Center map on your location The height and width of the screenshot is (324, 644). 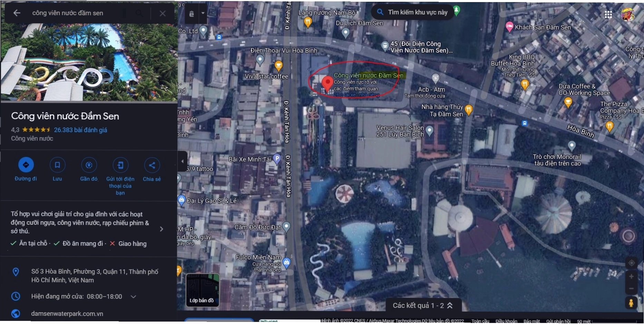click(x=632, y=263)
